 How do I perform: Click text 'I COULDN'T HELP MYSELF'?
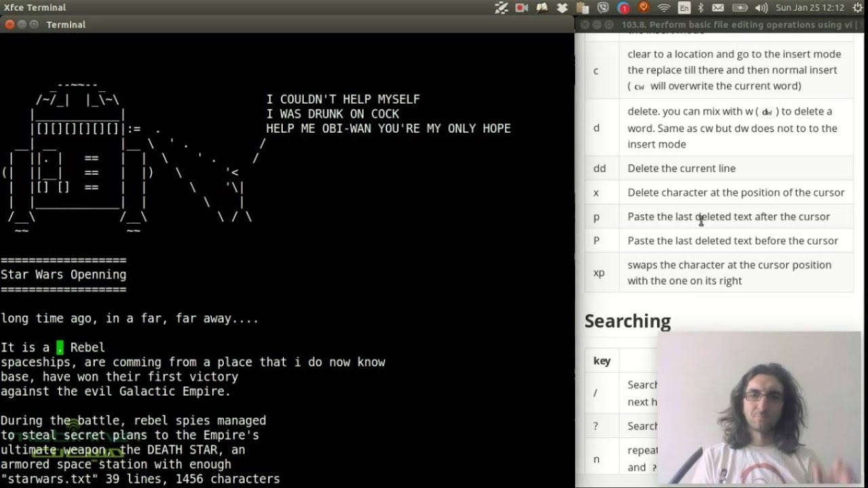click(x=343, y=99)
